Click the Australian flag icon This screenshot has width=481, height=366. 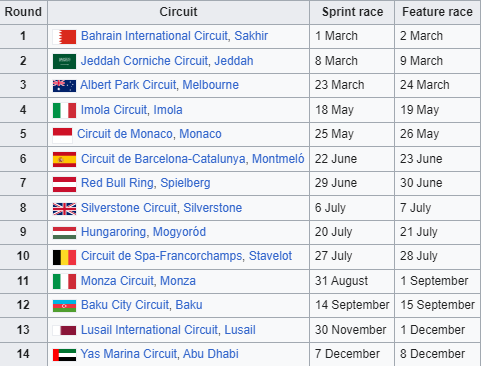64,86
